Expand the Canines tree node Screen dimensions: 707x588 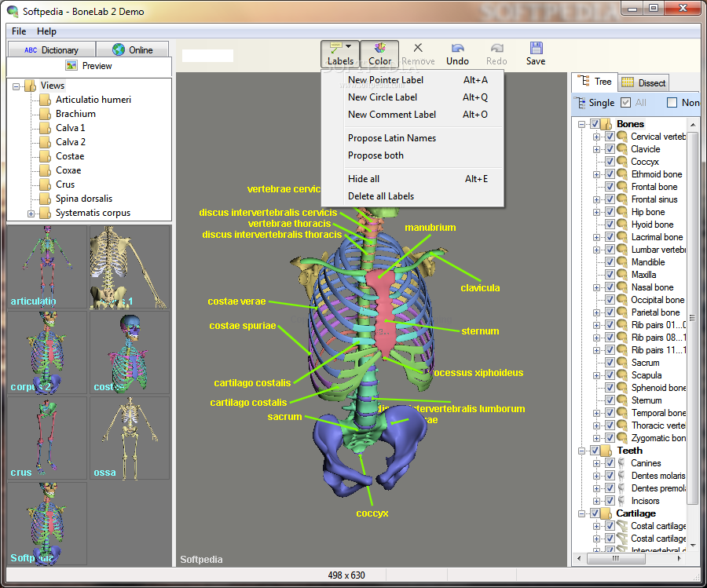[x=596, y=463]
